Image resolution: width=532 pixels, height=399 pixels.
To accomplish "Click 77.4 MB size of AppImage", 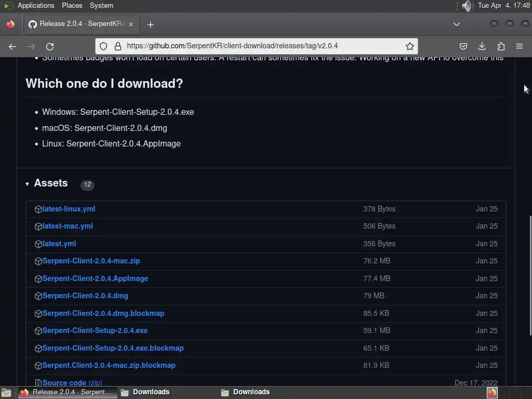I will pos(377,278).
